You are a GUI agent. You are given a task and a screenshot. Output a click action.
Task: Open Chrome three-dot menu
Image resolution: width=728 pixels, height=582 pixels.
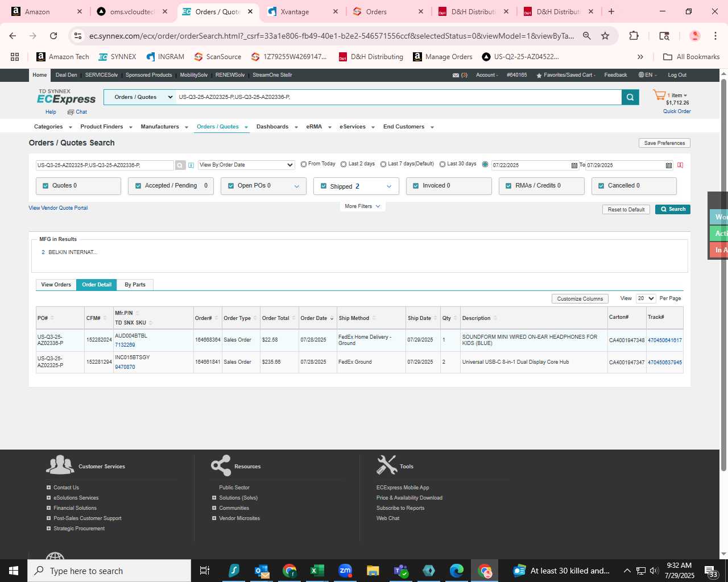(x=715, y=36)
